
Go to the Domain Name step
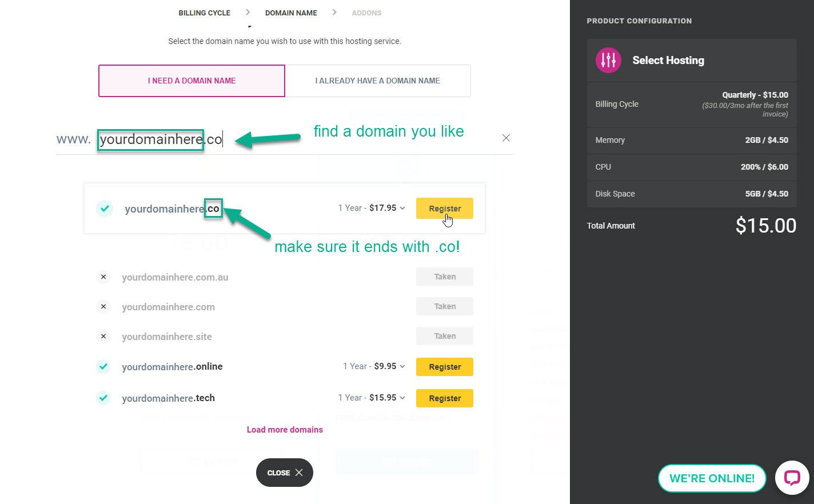[x=291, y=13]
